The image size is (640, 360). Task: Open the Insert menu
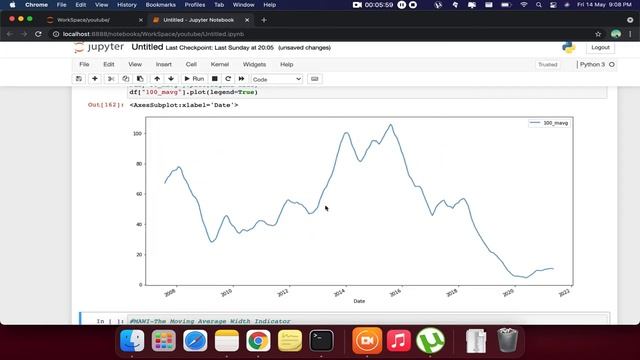(163, 64)
